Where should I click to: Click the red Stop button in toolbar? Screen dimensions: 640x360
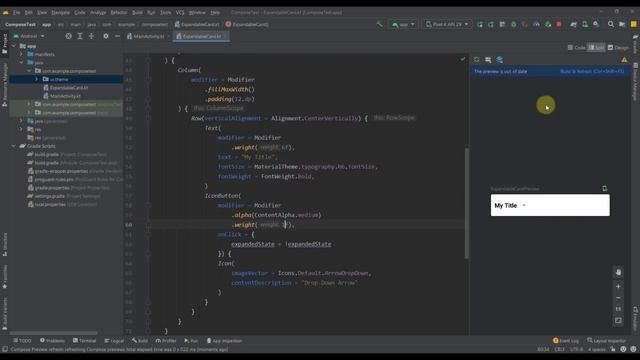(559, 24)
